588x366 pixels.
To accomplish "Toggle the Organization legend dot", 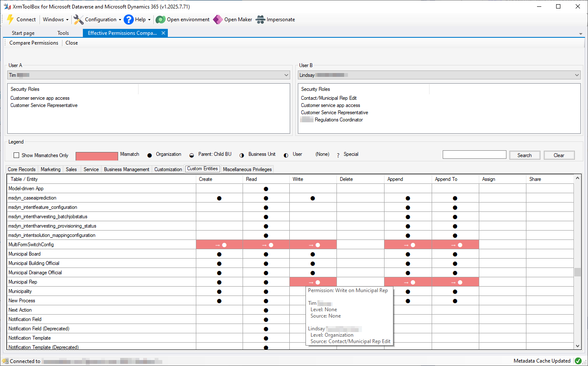I will [x=150, y=155].
